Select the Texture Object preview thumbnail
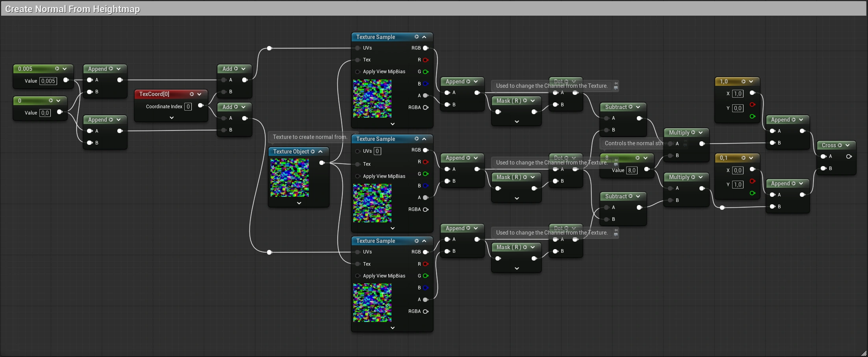The width and height of the screenshot is (868, 357). (x=289, y=178)
